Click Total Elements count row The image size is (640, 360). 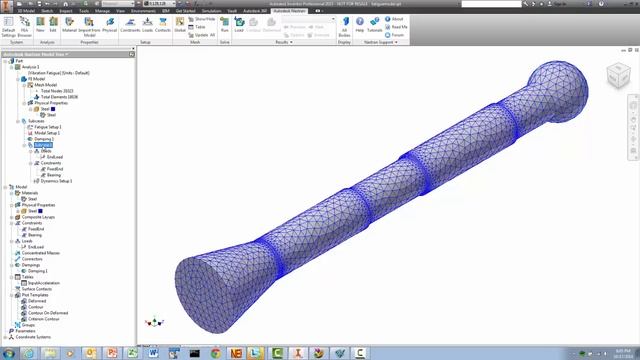(x=59, y=97)
